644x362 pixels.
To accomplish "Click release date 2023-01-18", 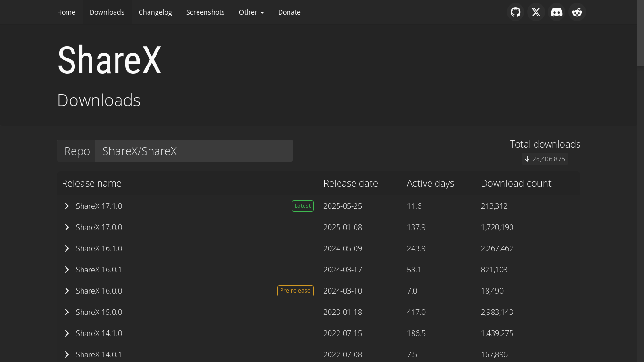I will point(343,312).
